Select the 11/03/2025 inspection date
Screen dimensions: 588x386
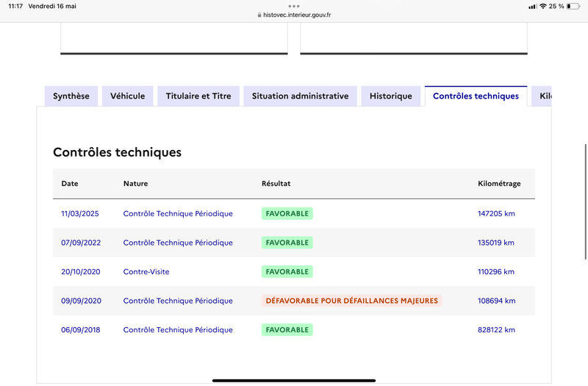pyautogui.click(x=80, y=214)
